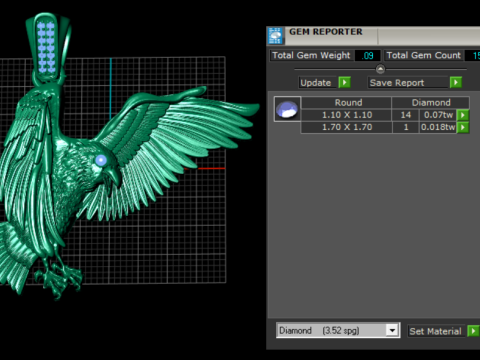Image resolution: width=480 pixels, height=360 pixels.
Task: Click the eagle's blue gem eye
Action: [x=101, y=161]
